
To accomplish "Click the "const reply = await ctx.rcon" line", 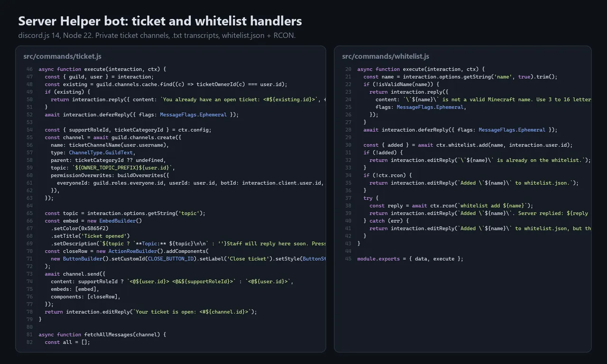I will [x=451, y=206].
